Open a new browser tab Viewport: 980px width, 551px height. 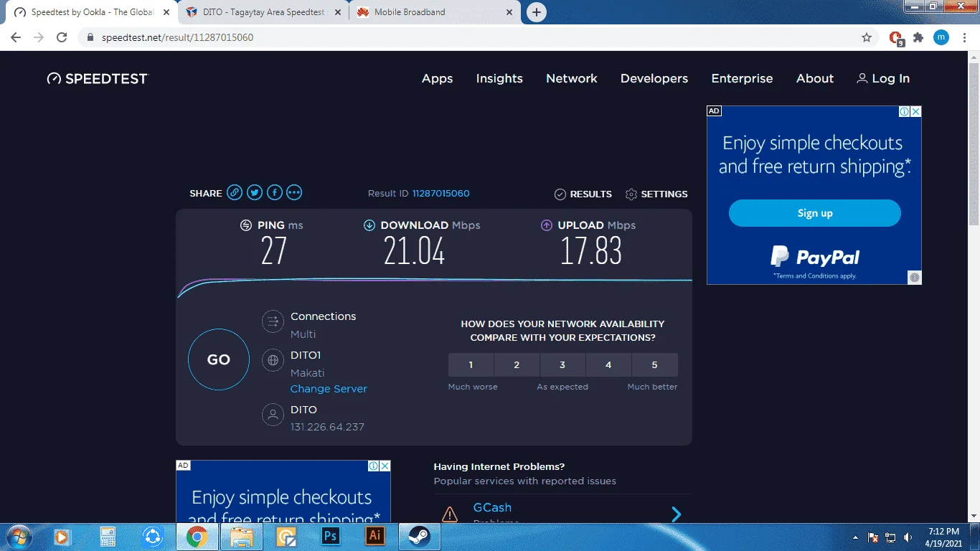(x=536, y=12)
